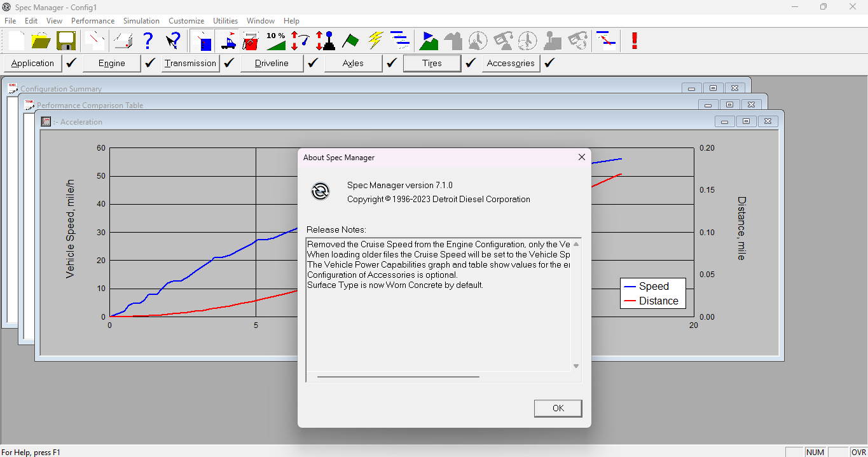Image resolution: width=868 pixels, height=457 pixels.
Task: Click checkmark next to Axles button
Action: click(392, 63)
